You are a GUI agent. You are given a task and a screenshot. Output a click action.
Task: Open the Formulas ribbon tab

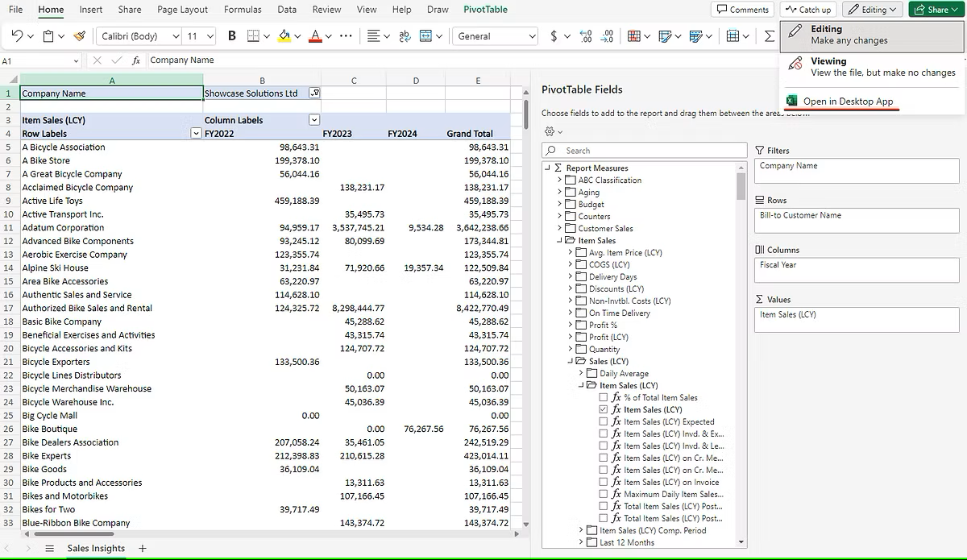pyautogui.click(x=243, y=10)
